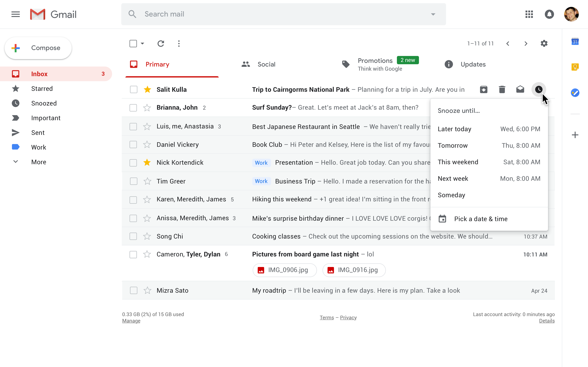
Task: Open the select dropdown arrow next to checkbox
Action: (x=142, y=43)
